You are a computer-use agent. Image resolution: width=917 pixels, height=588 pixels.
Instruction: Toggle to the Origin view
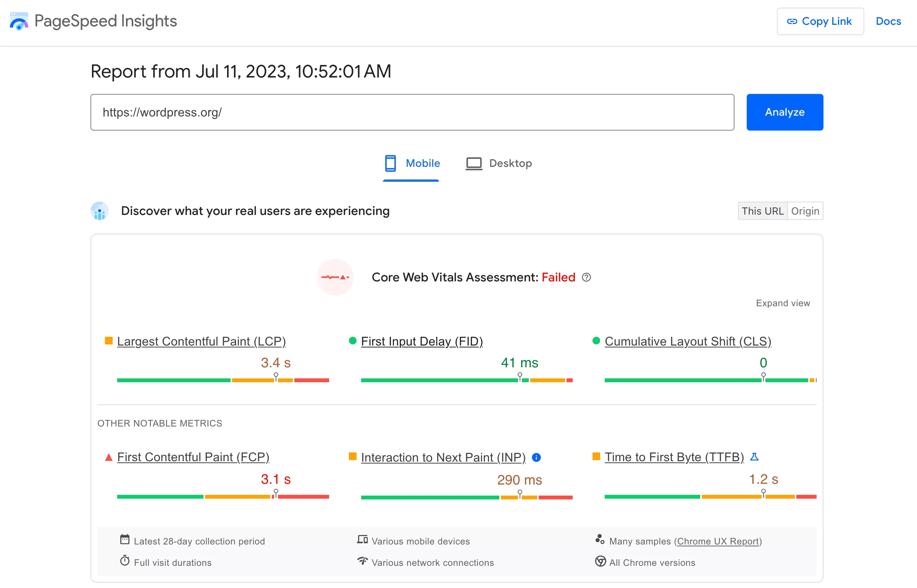point(805,211)
